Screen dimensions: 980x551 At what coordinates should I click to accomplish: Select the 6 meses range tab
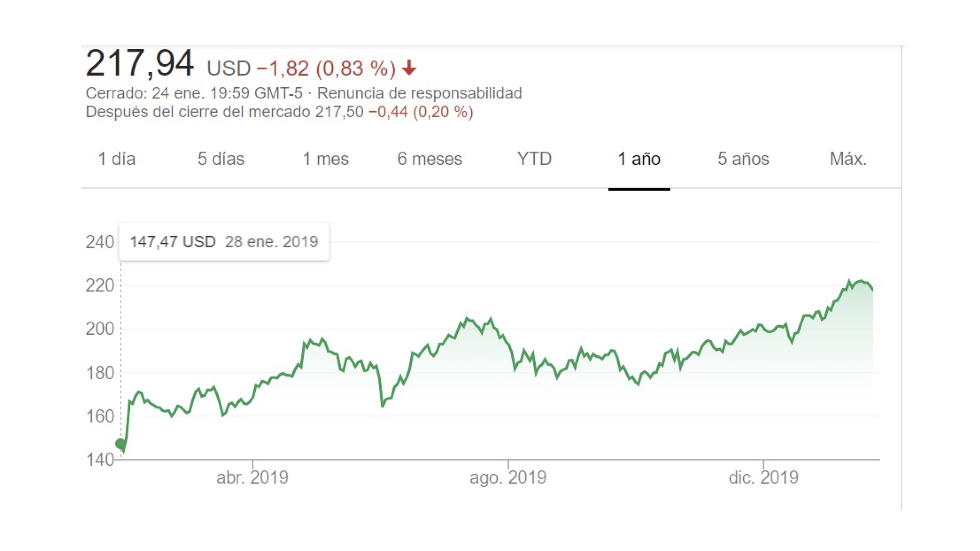(429, 159)
